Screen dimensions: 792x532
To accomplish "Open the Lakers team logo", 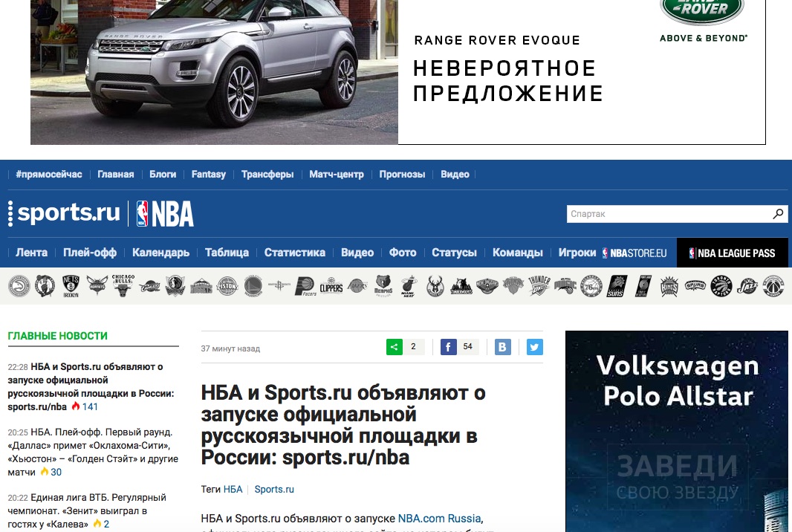I will pos(357,286).
